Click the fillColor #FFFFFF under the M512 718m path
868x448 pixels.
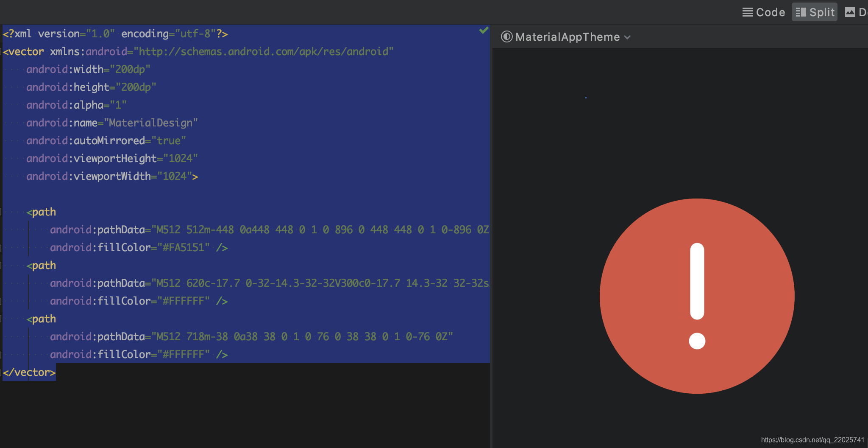point(184,354)
